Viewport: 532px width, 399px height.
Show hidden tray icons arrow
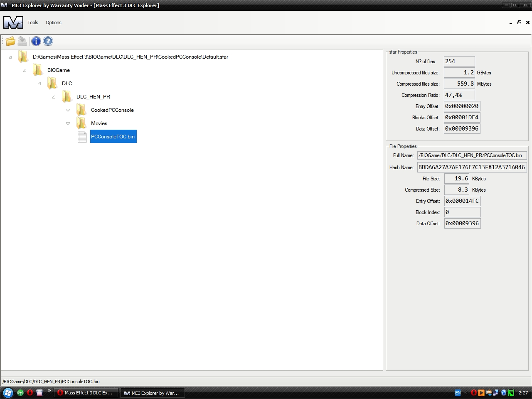point(466,393)
